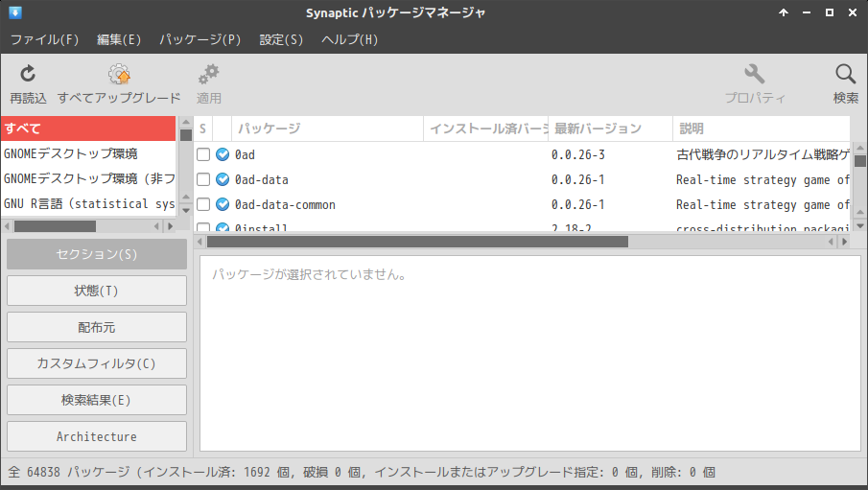Click the Synaptic app icon in title bar

[x=15, y=12]
